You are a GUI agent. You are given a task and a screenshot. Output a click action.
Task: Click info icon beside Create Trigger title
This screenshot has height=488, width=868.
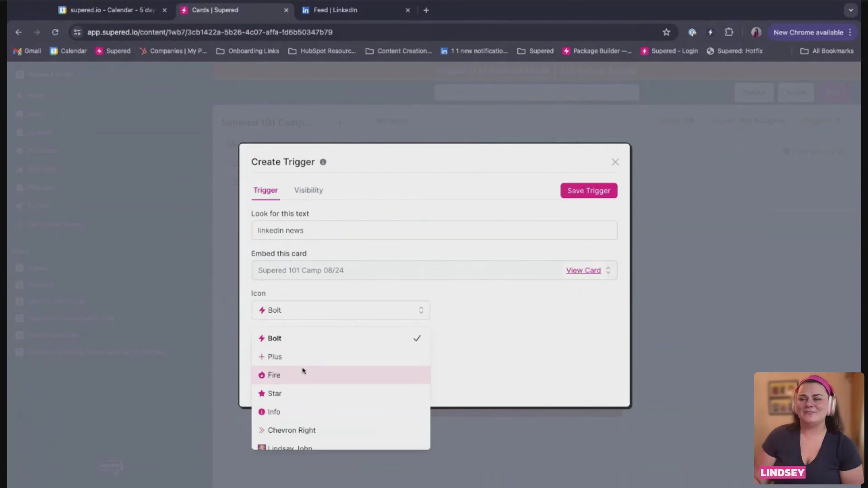click(x=323, y=162)
